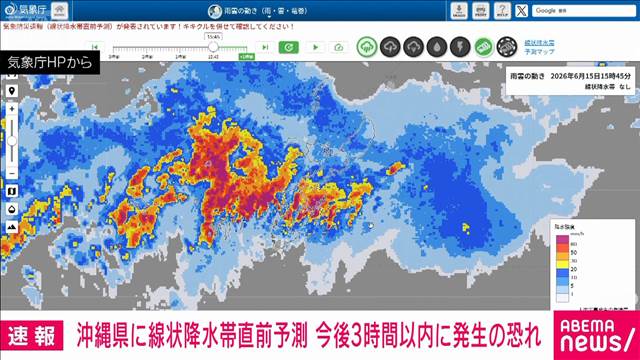
Task: Zoom out with the minus button
Action: click(12, 173)
